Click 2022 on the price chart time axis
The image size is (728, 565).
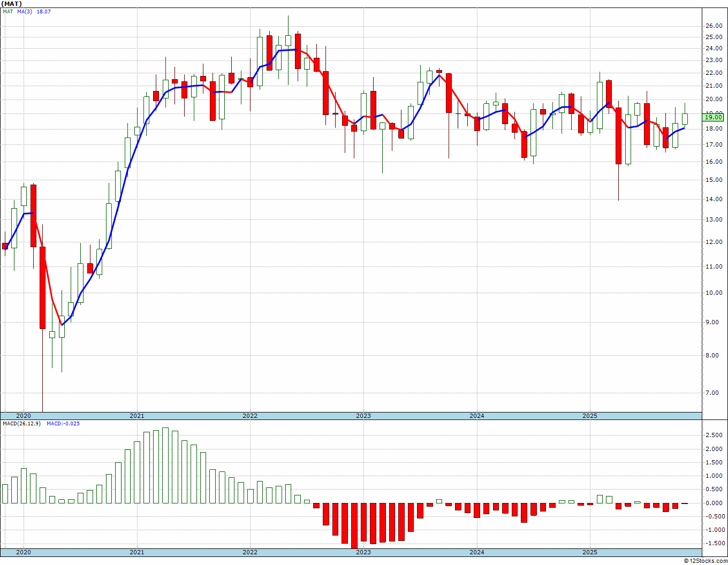249,416
